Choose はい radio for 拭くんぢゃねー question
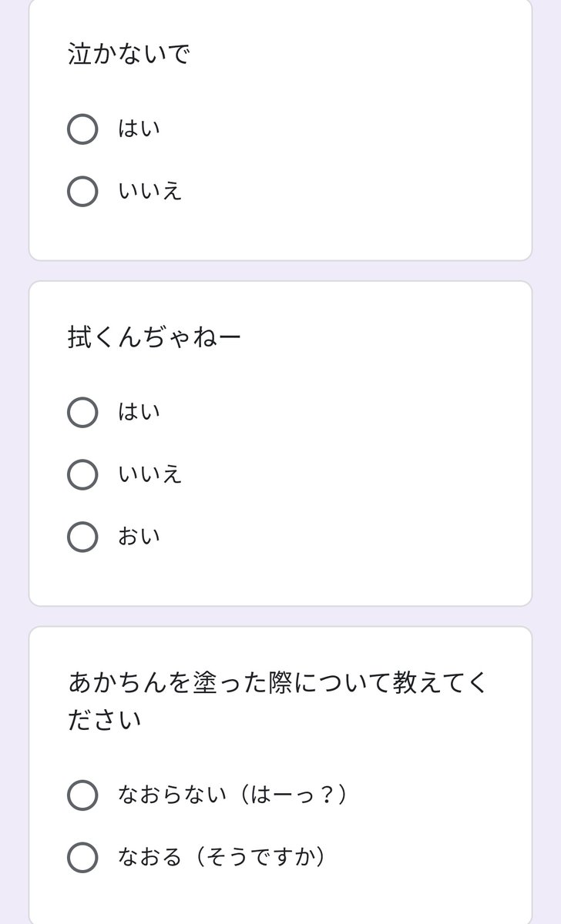 pyautogui.click(x=82, y=412)
